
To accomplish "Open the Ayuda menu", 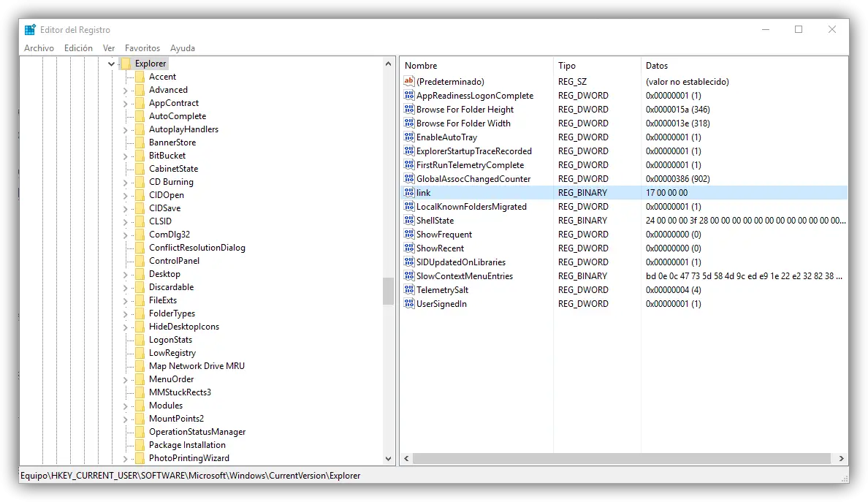I will (x=182, y=48).
